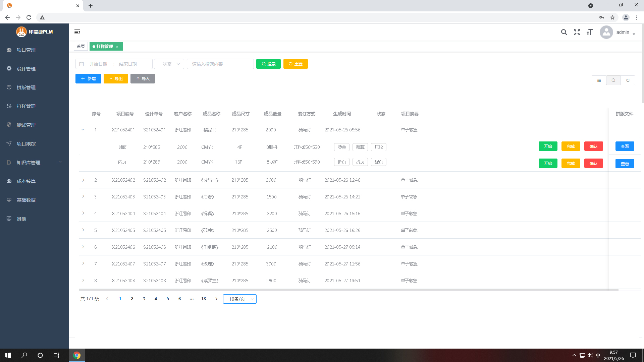
Task: Open the header search magnifier icon
Action: click(564, 32)
